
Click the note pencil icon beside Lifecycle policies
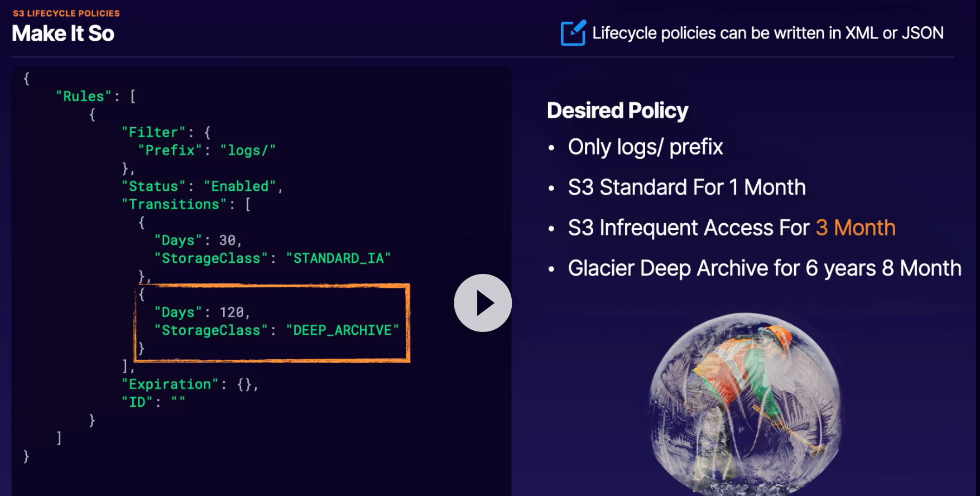pos(573,33)
